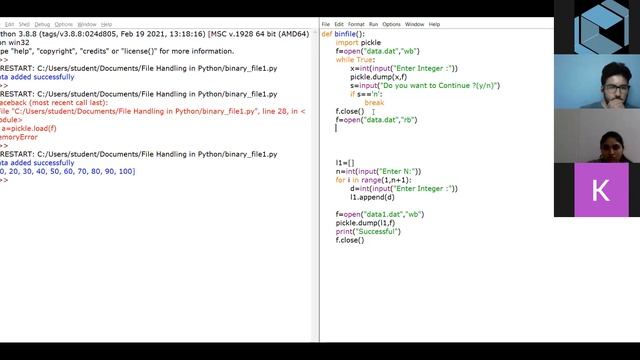This screenshot has height=360, width=640.
Task: Click the MemoryError text in shell
Action: tap(19, 137)
